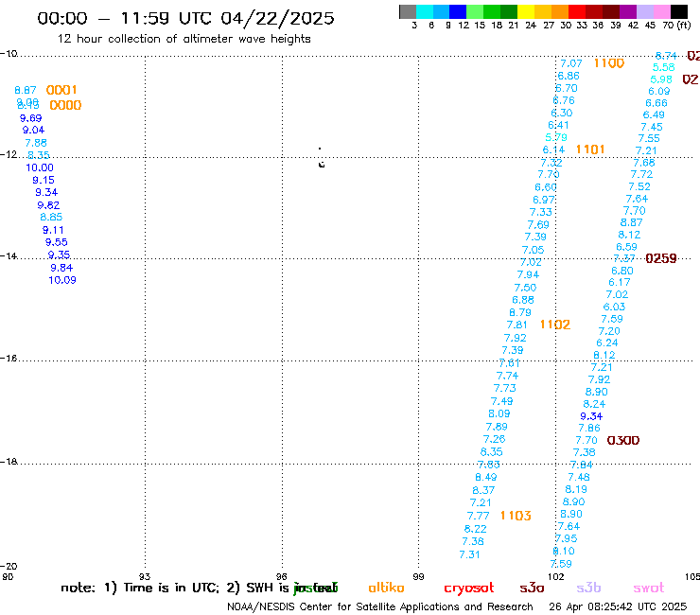Click the lavender swatch in the color legend
This screenshot has height=615, width=700.
tap(644, 11)
